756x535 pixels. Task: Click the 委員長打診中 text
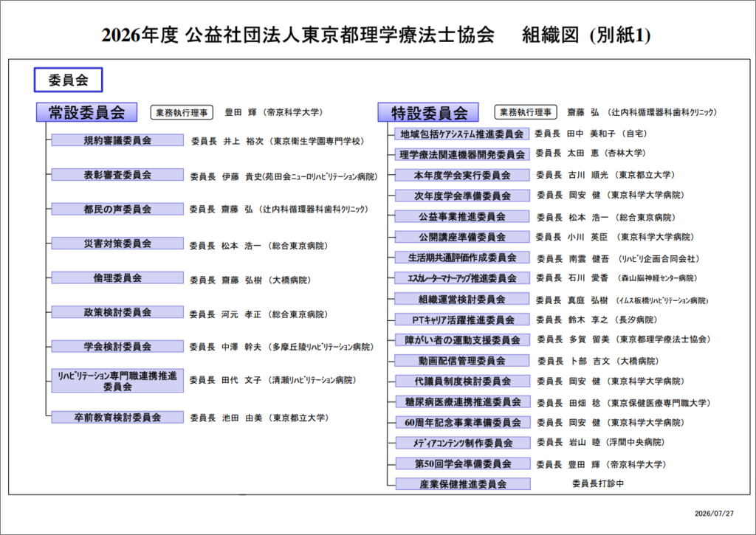click(x=598, y=483)
